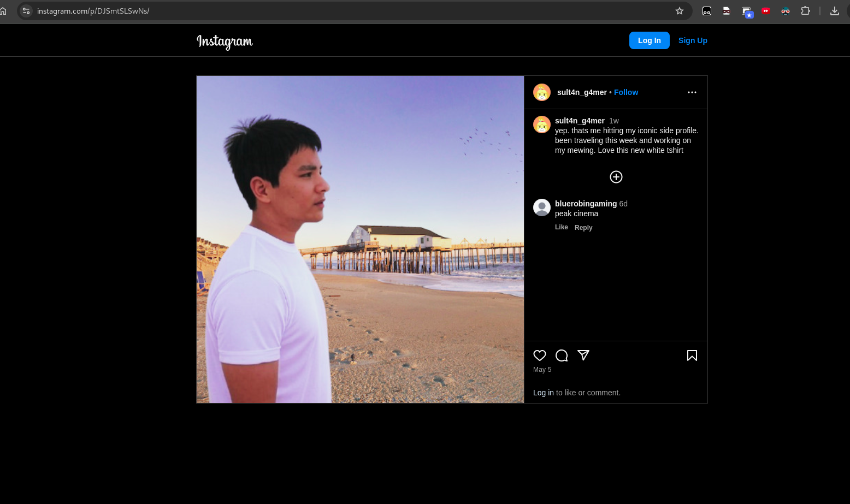850x504 pixels.
Task: Click bluerobingaming's profile avatar
Action: 542,207
